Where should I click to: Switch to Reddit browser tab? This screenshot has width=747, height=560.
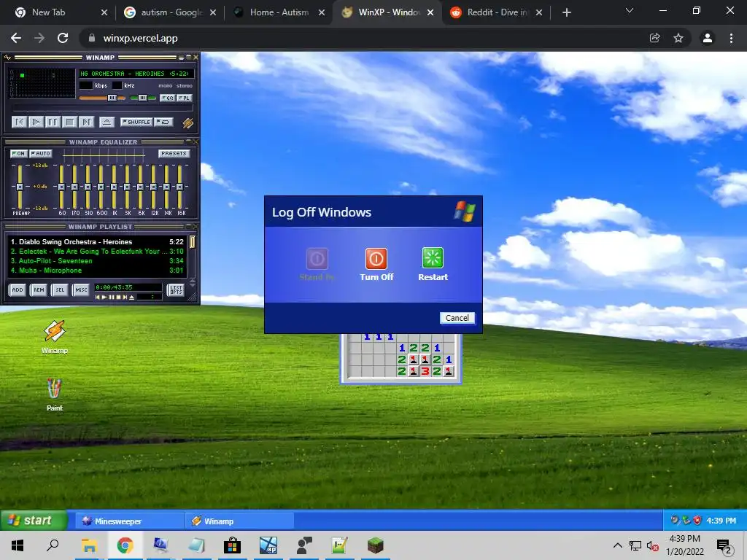click(x=498, y=12)
